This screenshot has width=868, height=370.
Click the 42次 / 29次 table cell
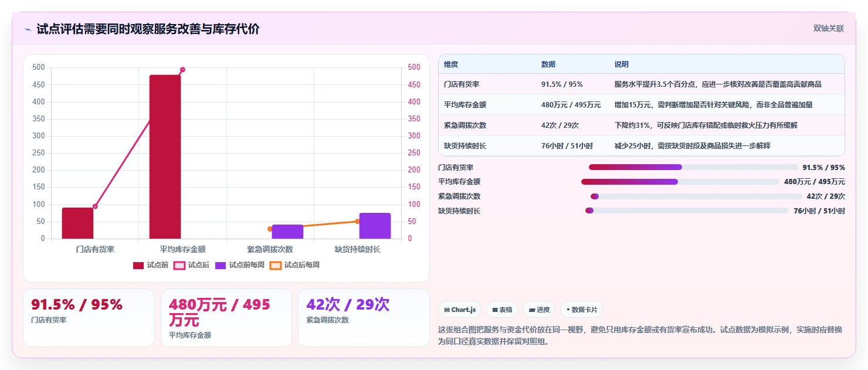(x=560, y=125)
